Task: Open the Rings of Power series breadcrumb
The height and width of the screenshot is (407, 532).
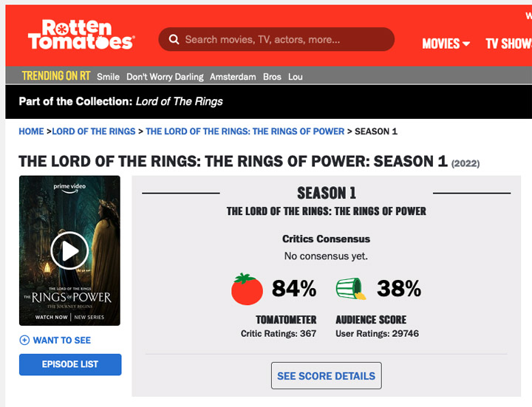Action: coord(245,131)
